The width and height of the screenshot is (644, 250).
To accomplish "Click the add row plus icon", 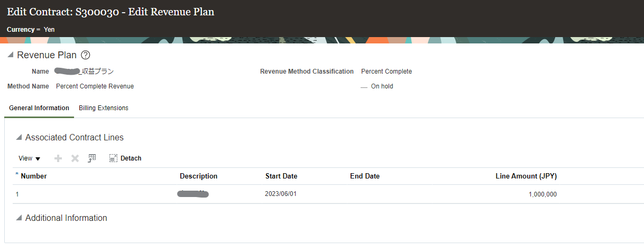I will click(58, 158).
